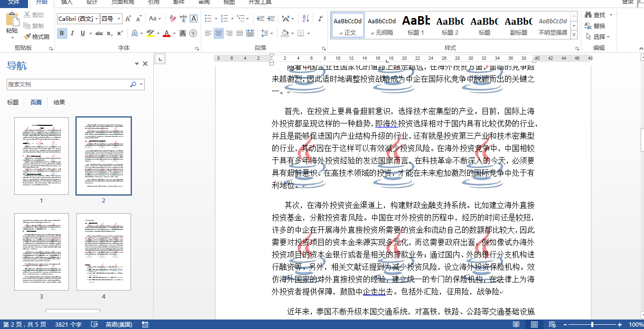The height and width of the screenshot is (329, 644).
Task: Click the subscript icon
Action: (110, 33)
